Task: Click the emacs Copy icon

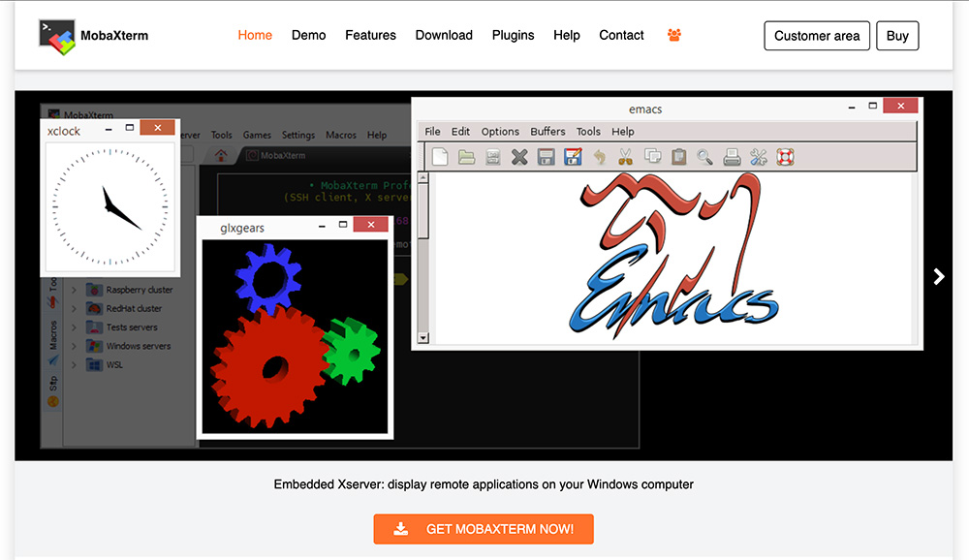Action: tap(652, 156)
